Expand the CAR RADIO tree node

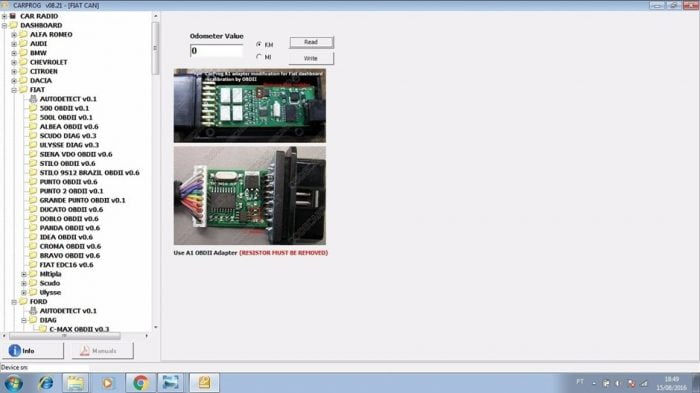[4, 16]
